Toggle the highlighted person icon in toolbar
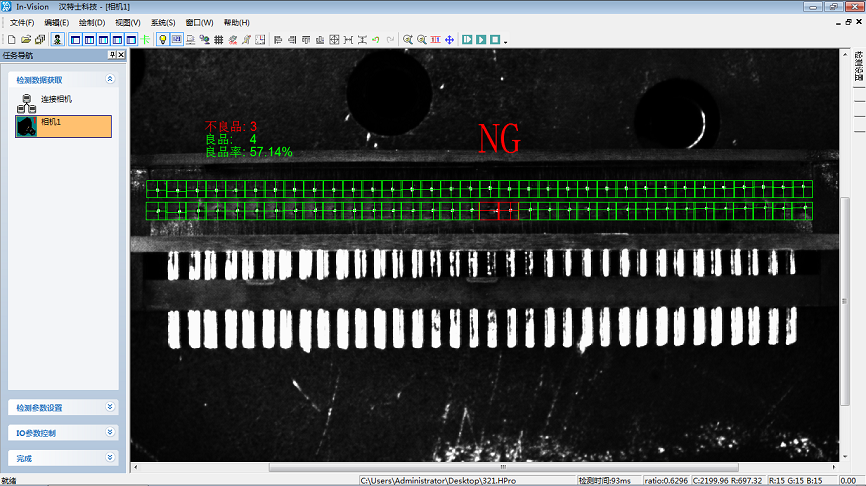This screenshot has height=486, width=866. pos(58,39)
